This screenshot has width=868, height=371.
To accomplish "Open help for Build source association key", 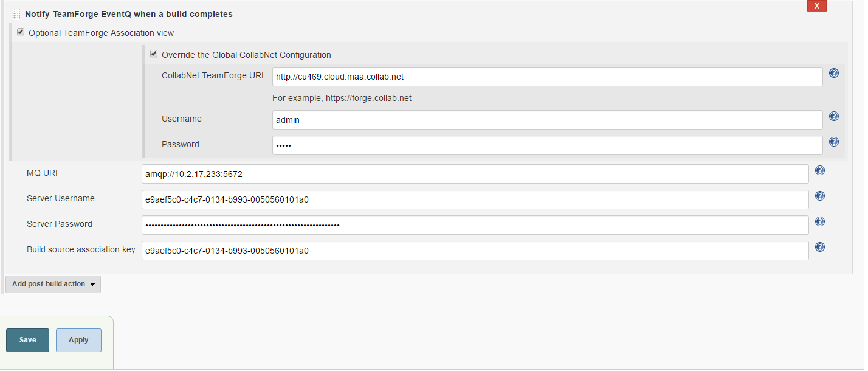I will 819,247.
